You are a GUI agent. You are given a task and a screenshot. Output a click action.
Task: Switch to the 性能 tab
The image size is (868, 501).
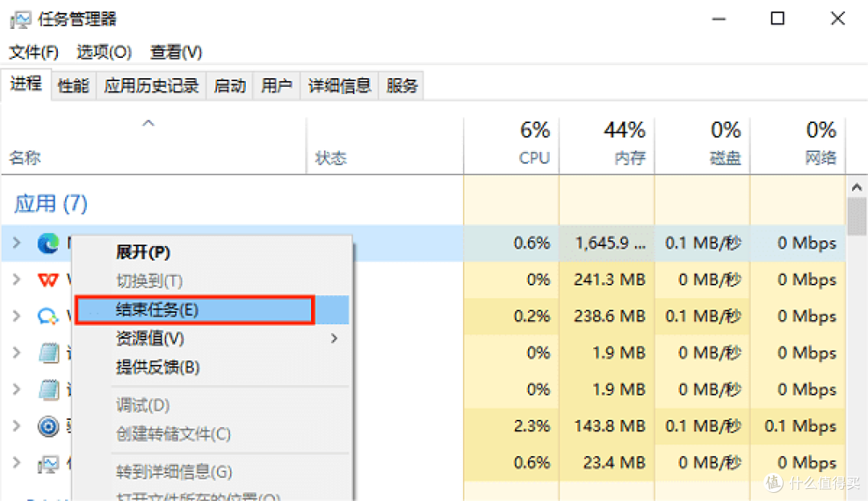click(x=73, y=86)
